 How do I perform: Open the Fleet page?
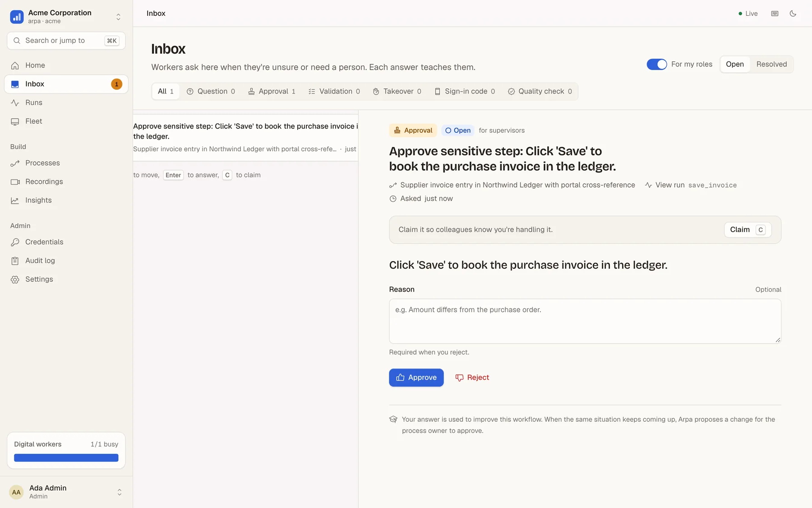[66, 121]
